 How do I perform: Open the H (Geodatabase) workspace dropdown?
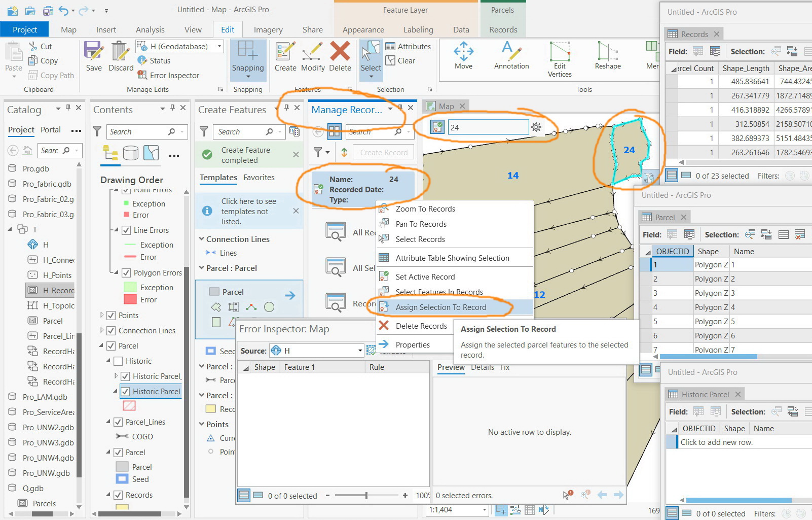219,46
